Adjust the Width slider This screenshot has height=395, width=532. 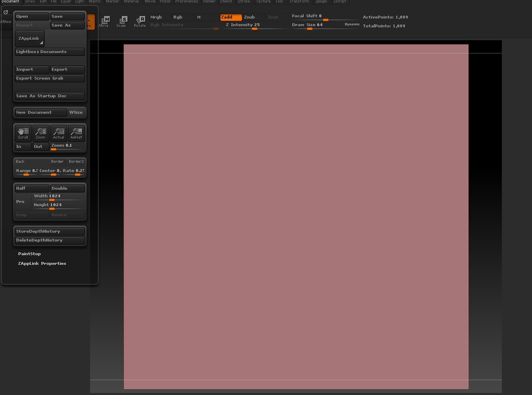click(x=59, y=197)
